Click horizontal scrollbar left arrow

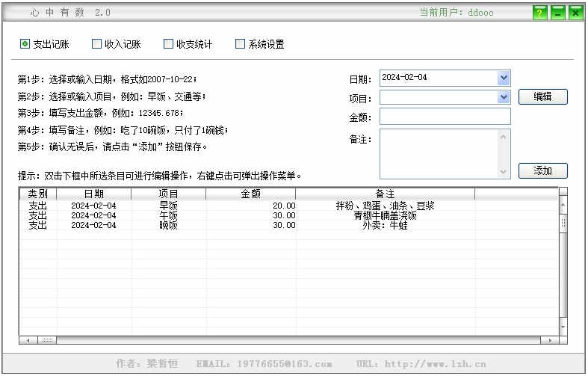coord(28,340)
